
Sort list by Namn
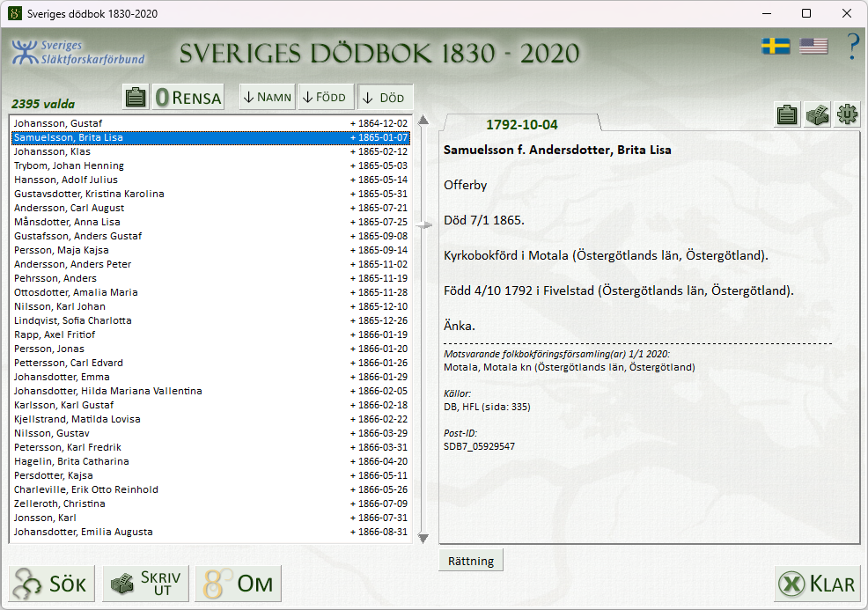coord(268,97)
